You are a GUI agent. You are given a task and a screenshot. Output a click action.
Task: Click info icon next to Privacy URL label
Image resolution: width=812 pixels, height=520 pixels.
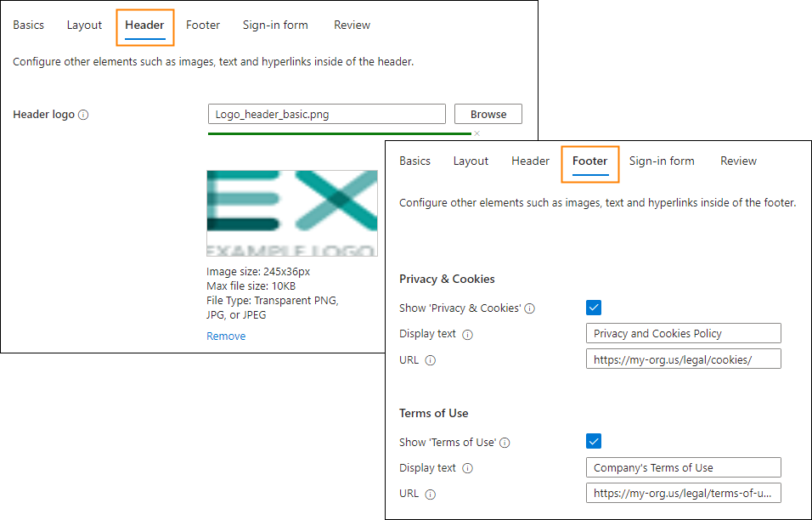[431, 360]
